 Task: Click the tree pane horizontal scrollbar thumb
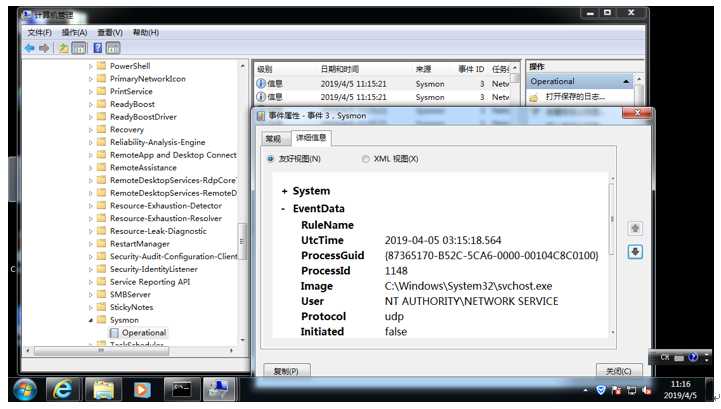coord(101,351)
